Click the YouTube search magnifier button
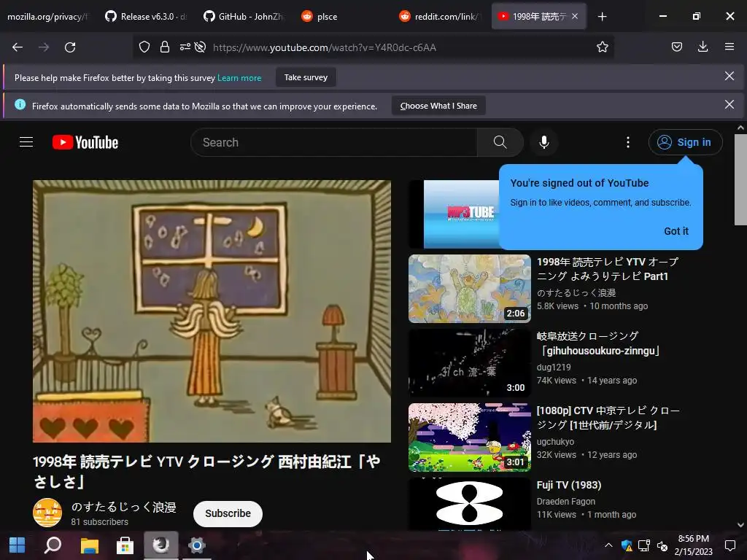Image resolution: width=747 pixels, height=560 pixels. coord(500,142)
